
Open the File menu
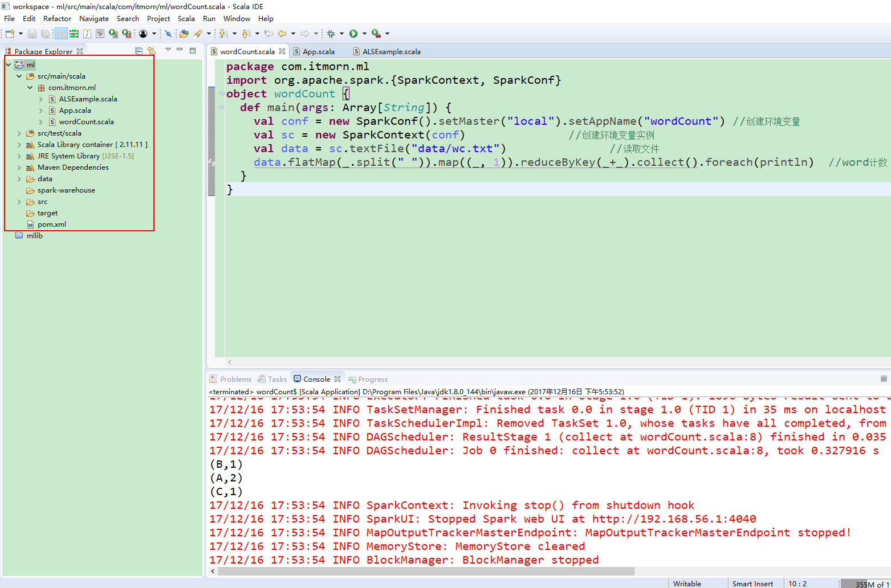10,18
